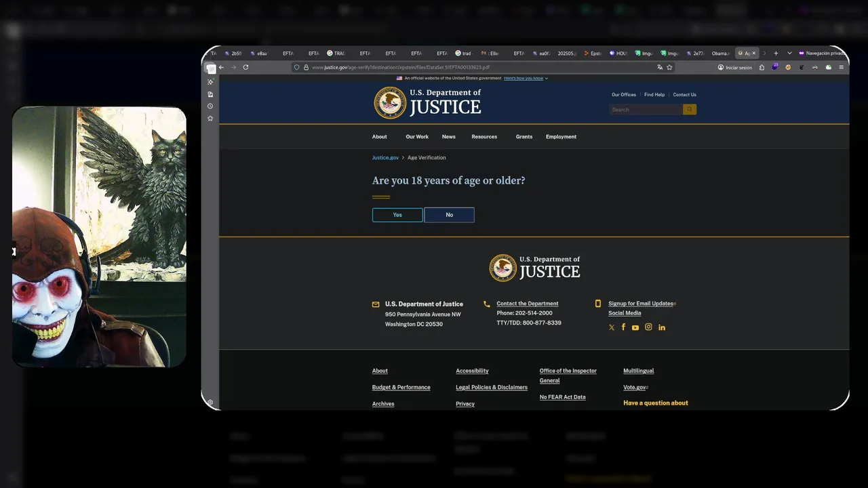Click the browser back arrow
Viewport: 868px width, 488px height.
point(221,67)
